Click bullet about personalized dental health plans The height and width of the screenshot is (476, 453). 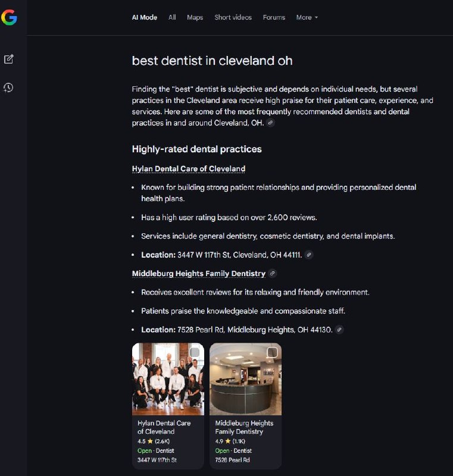(279, 193)
